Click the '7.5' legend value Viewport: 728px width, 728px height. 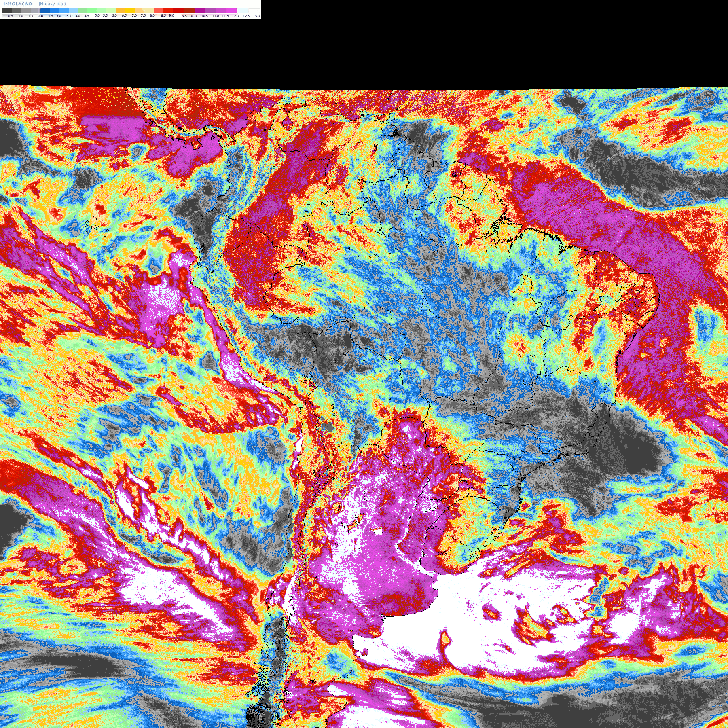[x=143, y=15]
